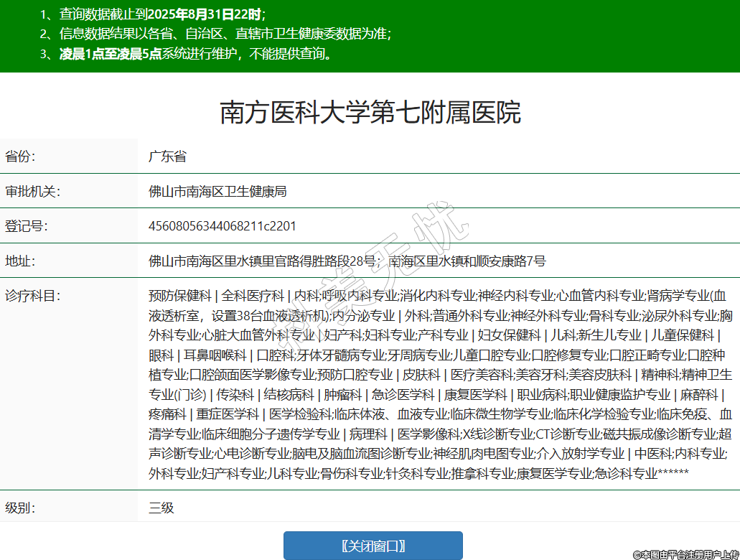Select the 登记号 field label

tap(27, 226)
